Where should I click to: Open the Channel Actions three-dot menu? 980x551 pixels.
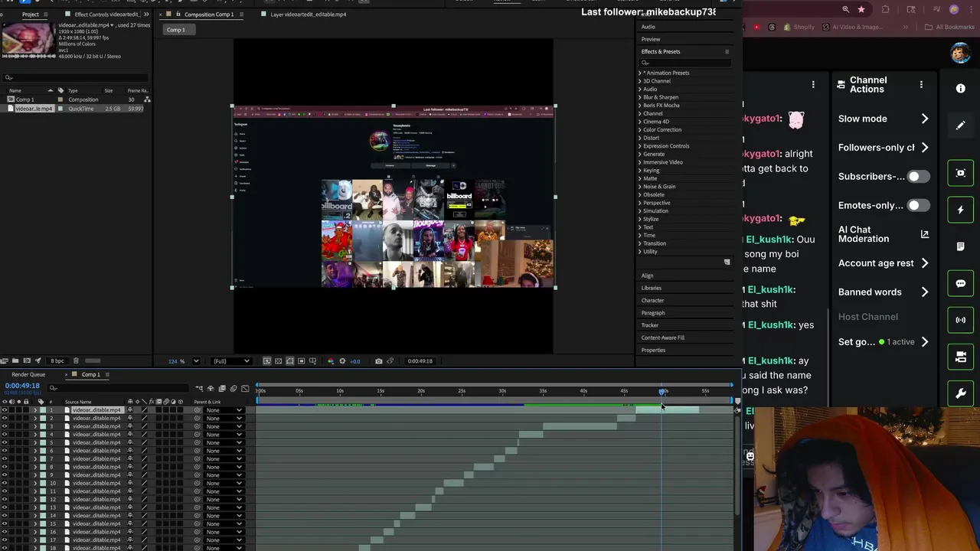coord(921,84)
